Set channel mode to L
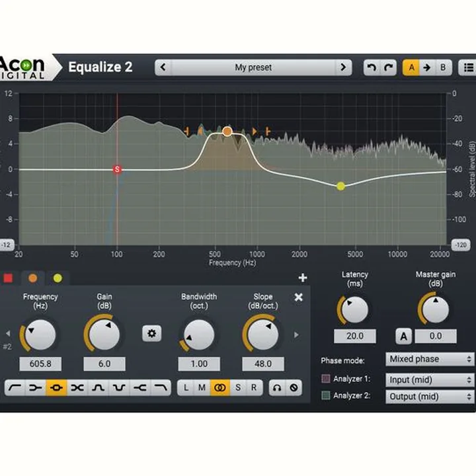Viewport: 476px width, 476px height. (x=186, y=387)
